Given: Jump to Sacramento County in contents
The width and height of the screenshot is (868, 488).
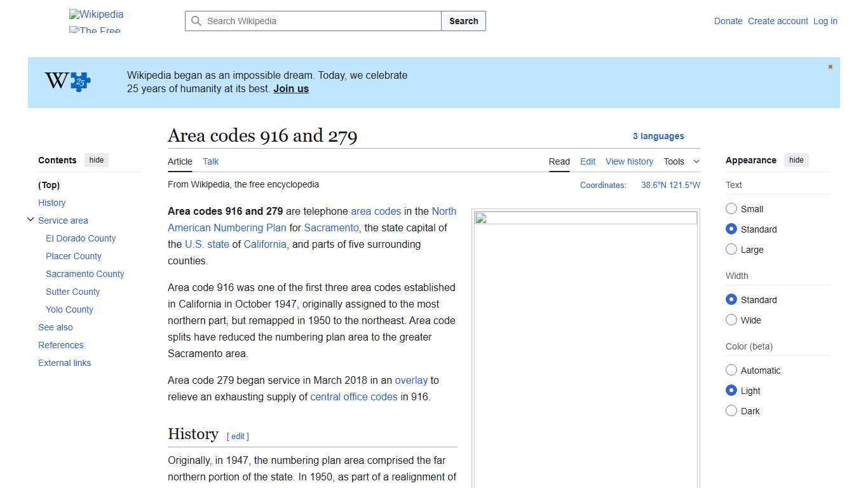Looking at the screenshot, I should tap(85, 274).
